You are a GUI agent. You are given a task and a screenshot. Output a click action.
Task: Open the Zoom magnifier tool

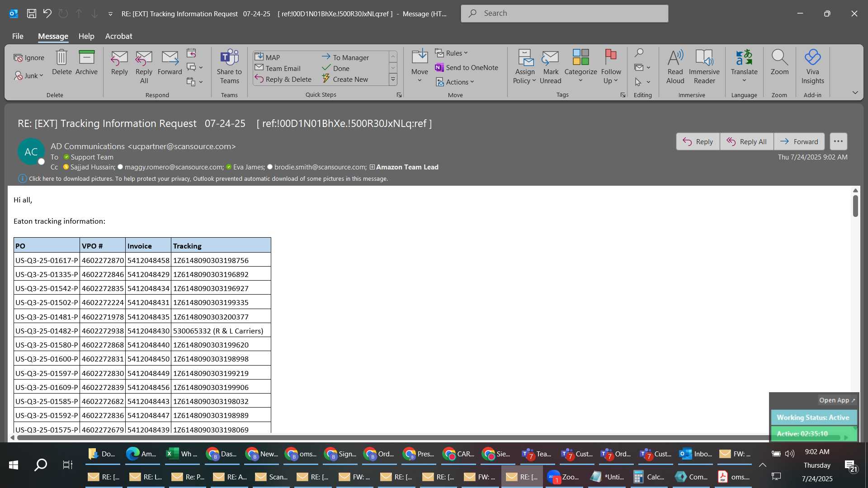click(779, 62)
